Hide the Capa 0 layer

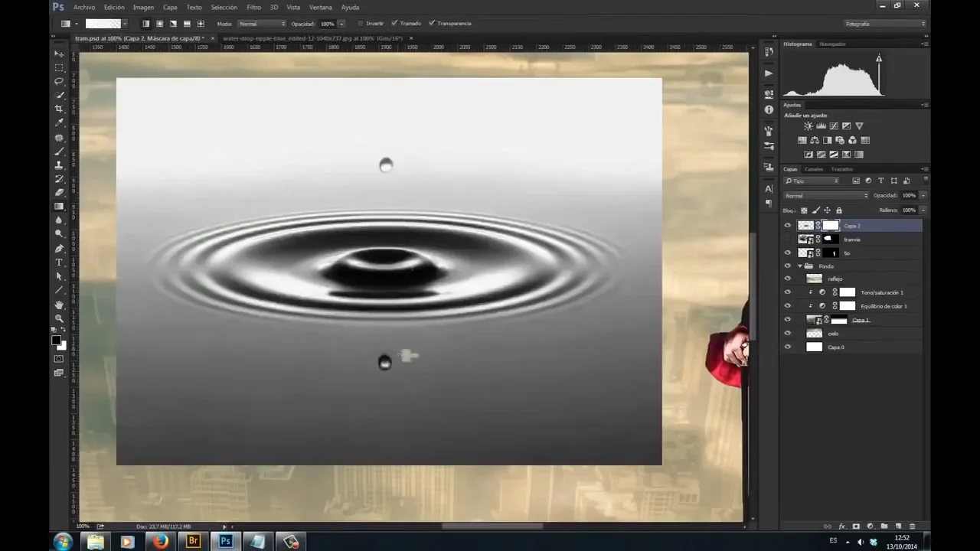788,347
